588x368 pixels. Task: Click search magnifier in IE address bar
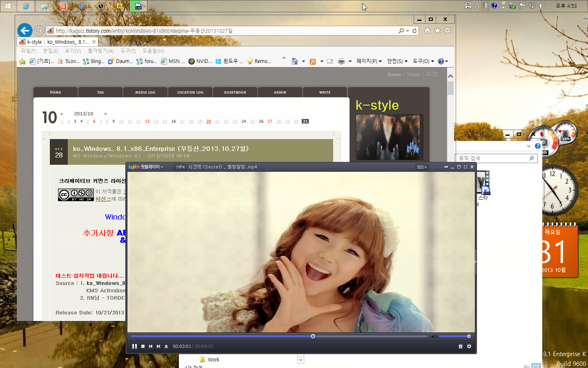tap(401, 31)
